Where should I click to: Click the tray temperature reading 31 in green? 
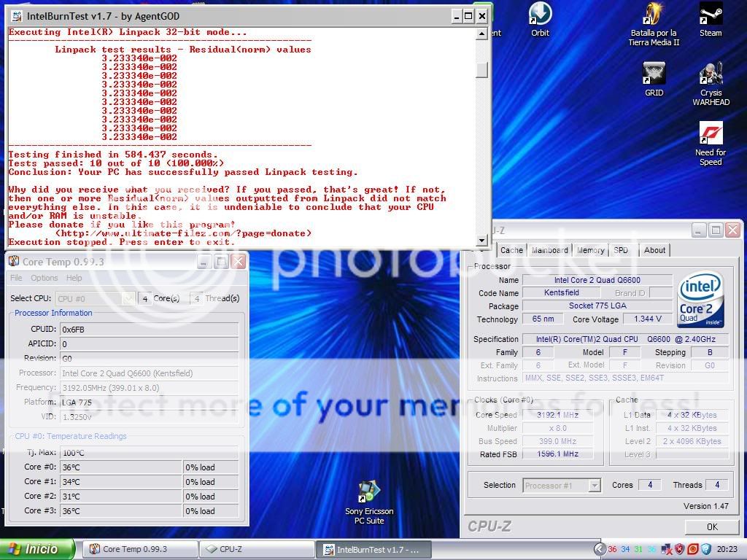tap(638, 549)
